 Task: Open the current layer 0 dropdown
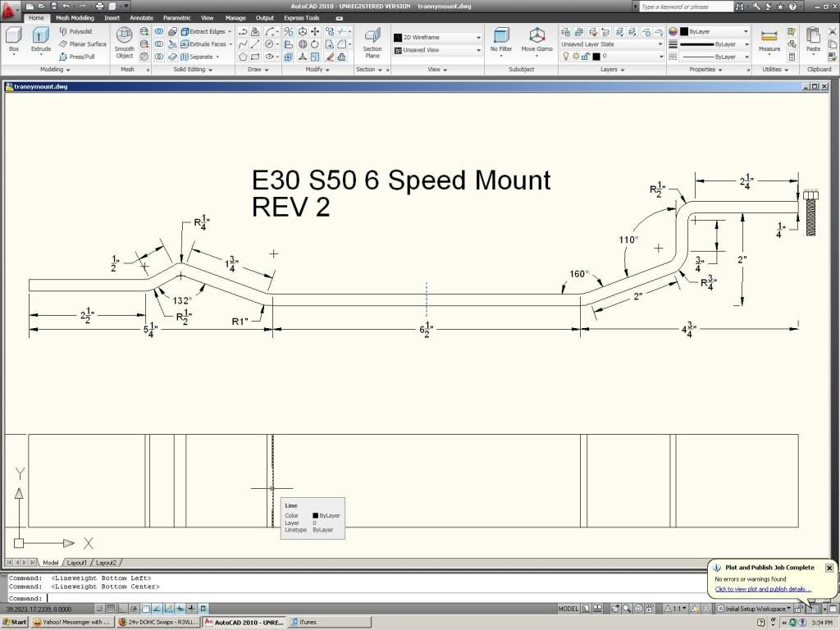click(611, 57)
